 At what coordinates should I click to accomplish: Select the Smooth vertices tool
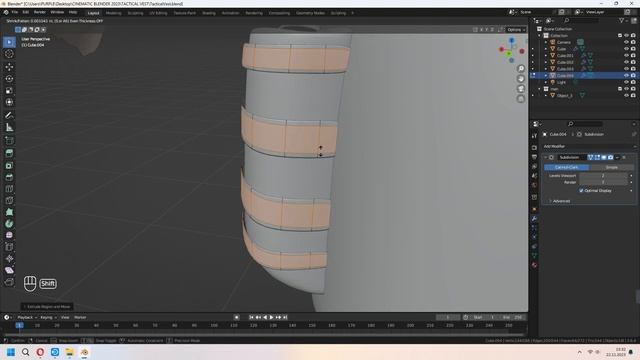coord(9,235)
